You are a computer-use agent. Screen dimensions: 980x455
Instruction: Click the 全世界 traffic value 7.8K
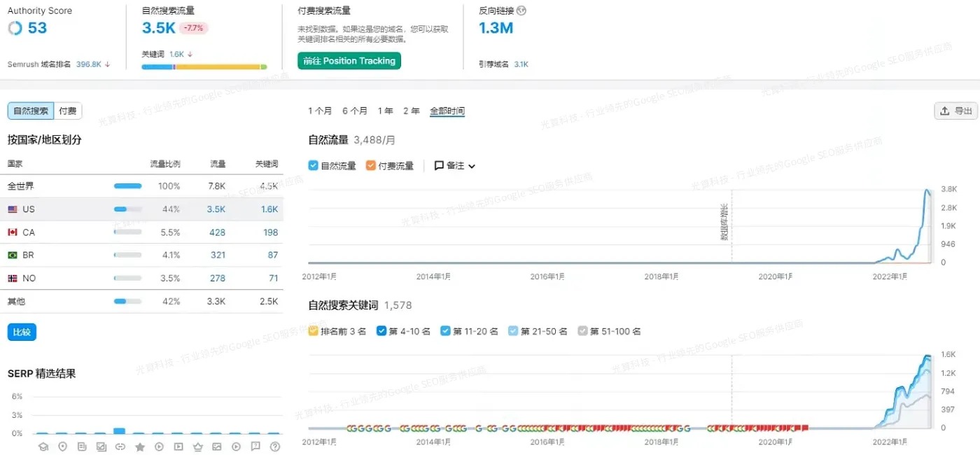[217, 186]
